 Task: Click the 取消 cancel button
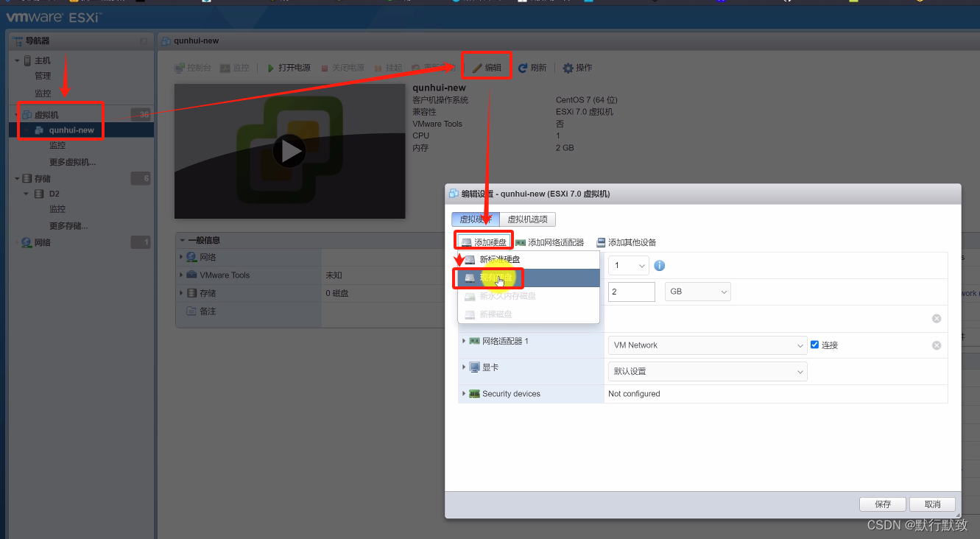pyautogui.click(x=932, y=504)
